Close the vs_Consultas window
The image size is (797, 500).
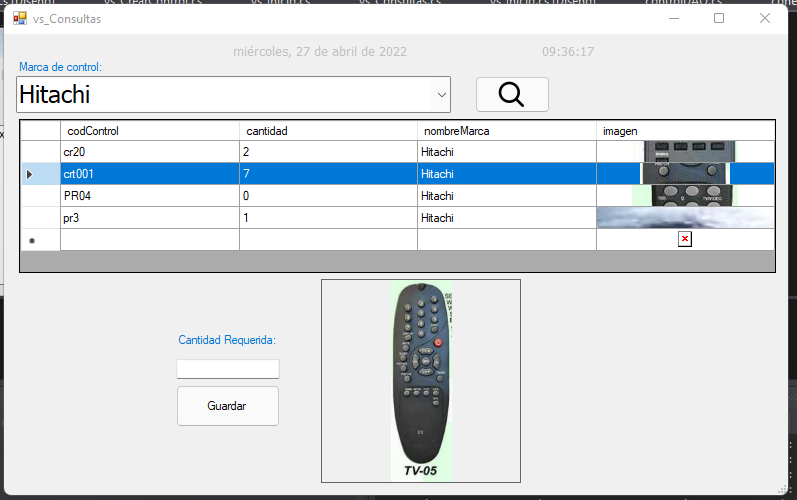(764, 18)
